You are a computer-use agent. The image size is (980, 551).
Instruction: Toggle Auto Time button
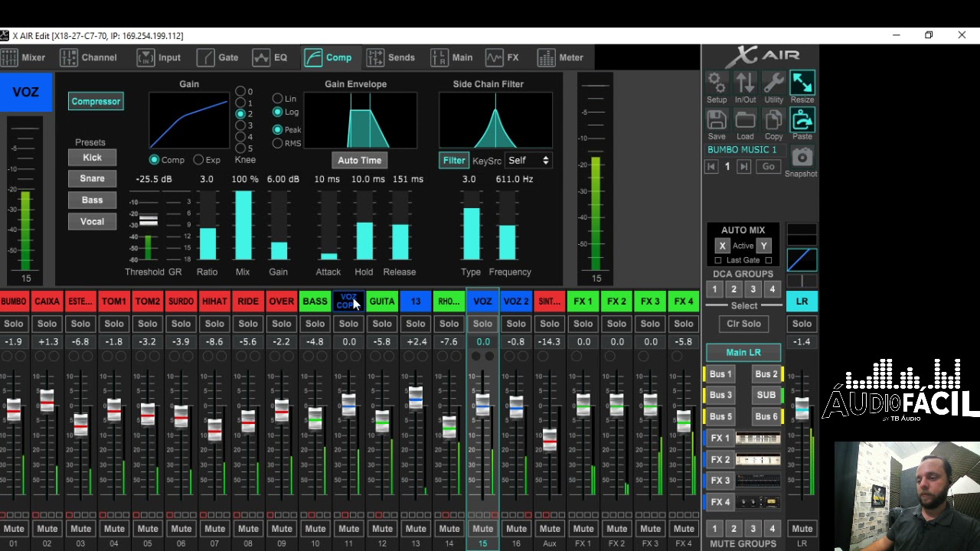[359, 161]
